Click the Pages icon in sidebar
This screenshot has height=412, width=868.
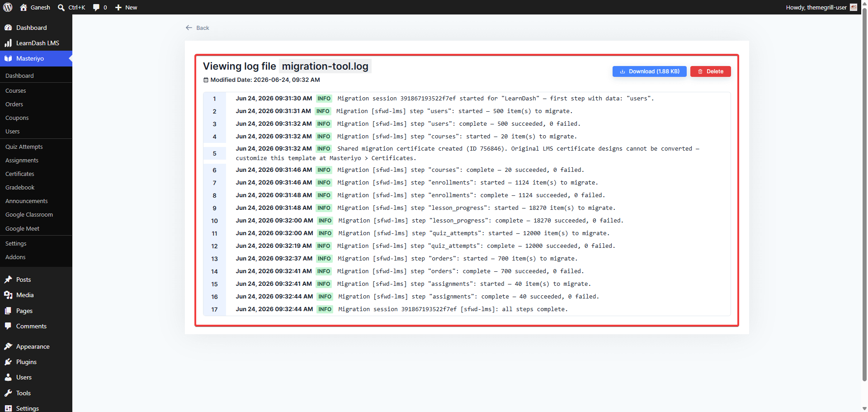8,311
